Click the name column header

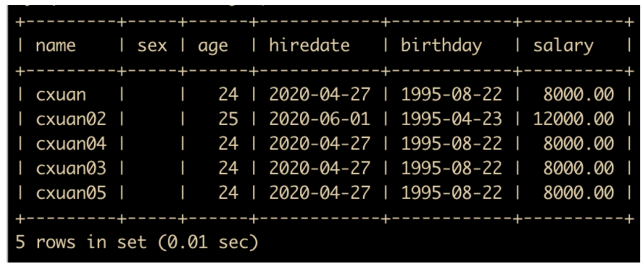[x=55, y=45]
